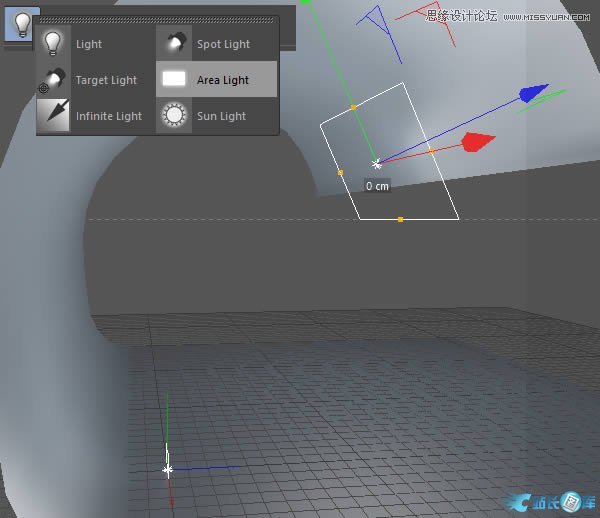The height and width of the screenshot is (518, 600).
Task: Select the orange handle on light's left edge
Action: pyautogui.click(x=340, y=173)
